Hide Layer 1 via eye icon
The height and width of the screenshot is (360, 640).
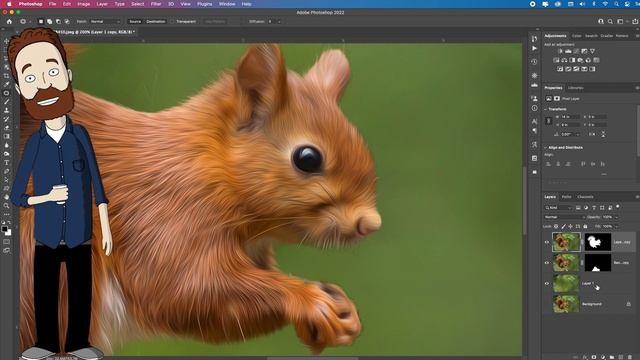click(547, 283)
